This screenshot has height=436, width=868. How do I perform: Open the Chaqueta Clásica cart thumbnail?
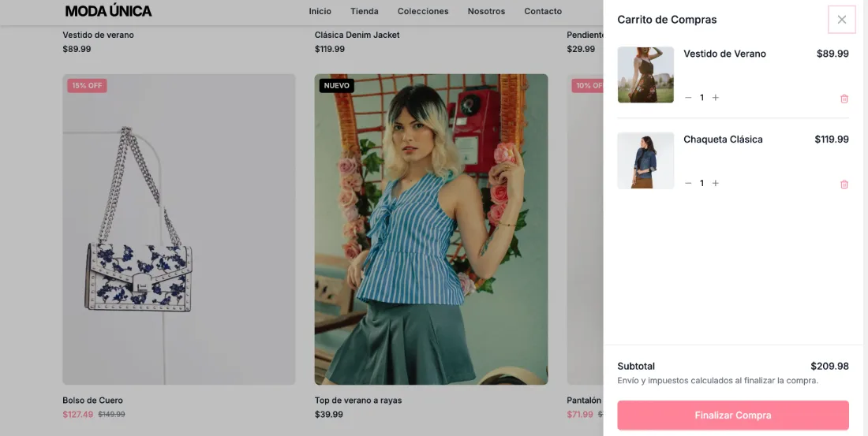point(645,161)
